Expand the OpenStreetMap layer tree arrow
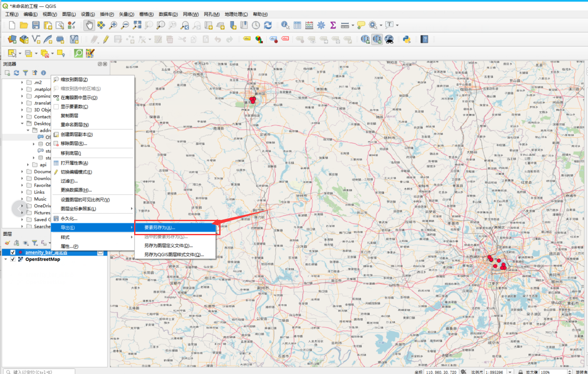Image resolution: width=588 pixels, height=374 pixels. [5, 259]
